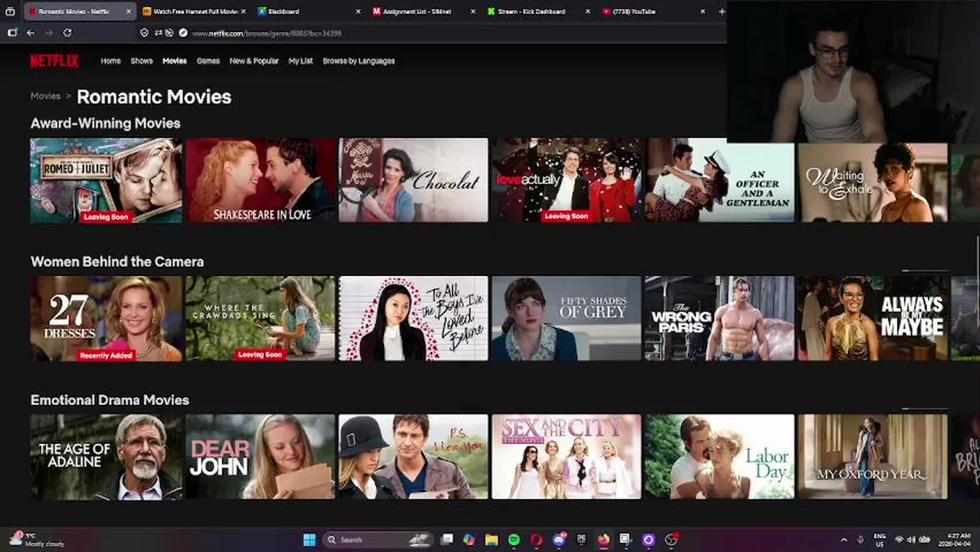Screen dimensions: 980x552
Task: Switch to the YouTube tab
Action: [x=654, y=11]
